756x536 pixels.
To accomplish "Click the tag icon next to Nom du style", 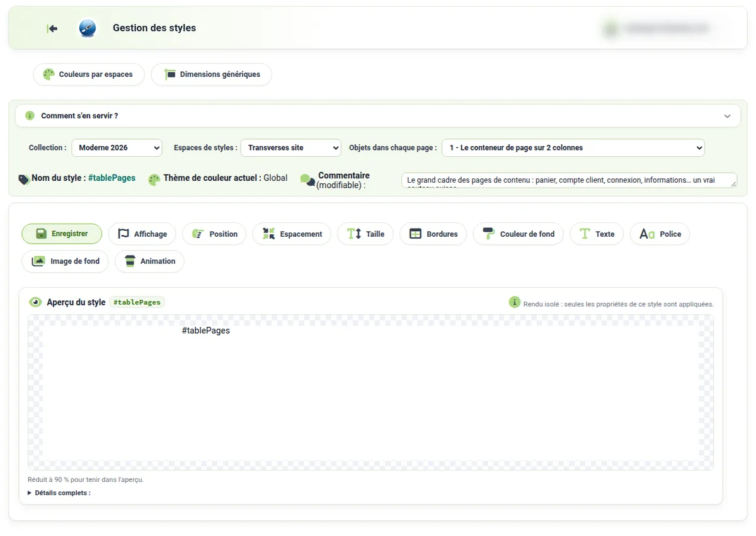I will coord(24,179).
